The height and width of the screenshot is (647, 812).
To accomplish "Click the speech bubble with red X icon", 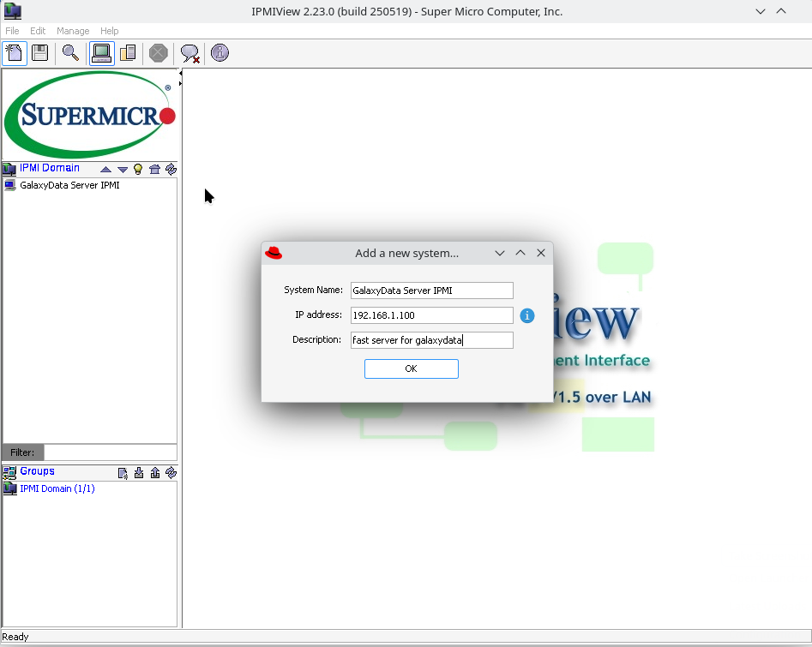I will tap(190, 53).
